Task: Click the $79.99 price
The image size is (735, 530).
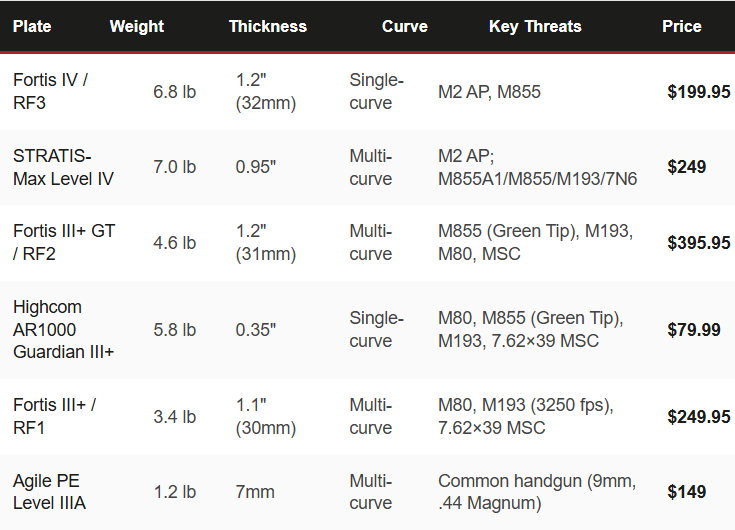Action: click(x=693, y=329)
